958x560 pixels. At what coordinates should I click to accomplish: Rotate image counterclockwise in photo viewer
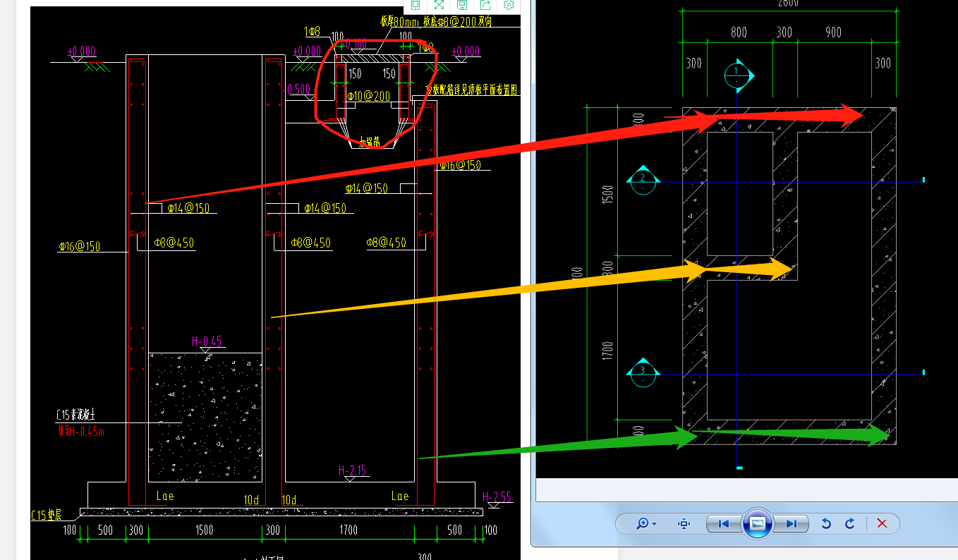coord(826,523)
